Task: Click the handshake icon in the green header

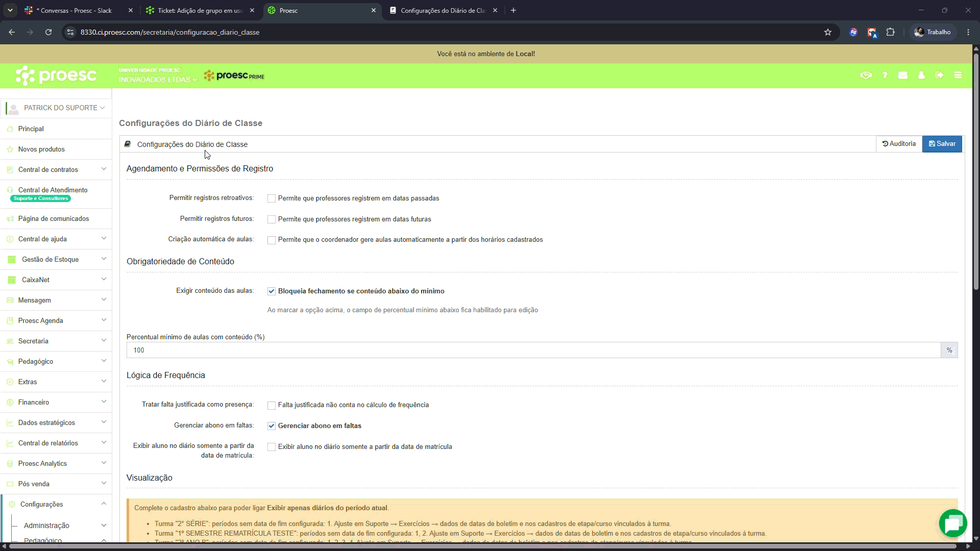Action: [866, 76]
